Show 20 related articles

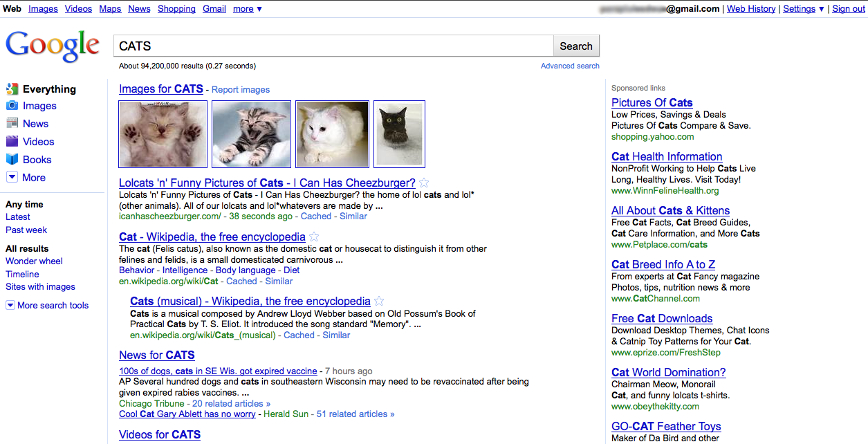pyautogui.click(x=232, y=403)
